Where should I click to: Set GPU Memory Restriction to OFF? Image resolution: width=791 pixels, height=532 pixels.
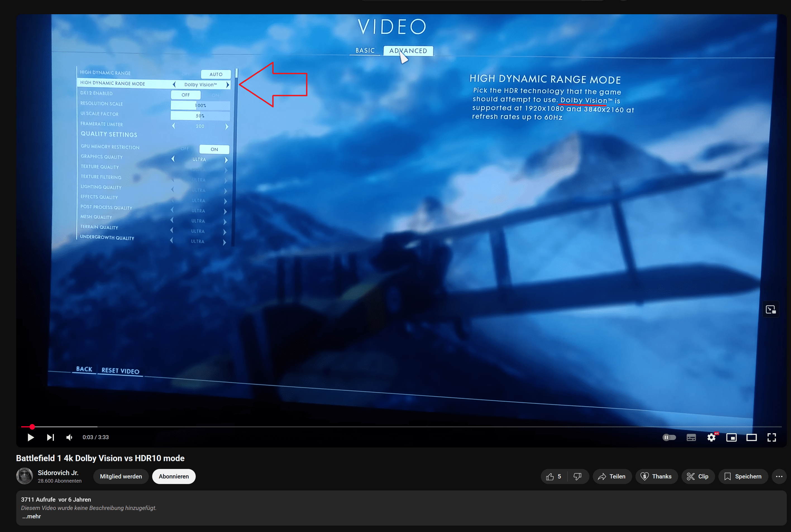pos(185,149)
